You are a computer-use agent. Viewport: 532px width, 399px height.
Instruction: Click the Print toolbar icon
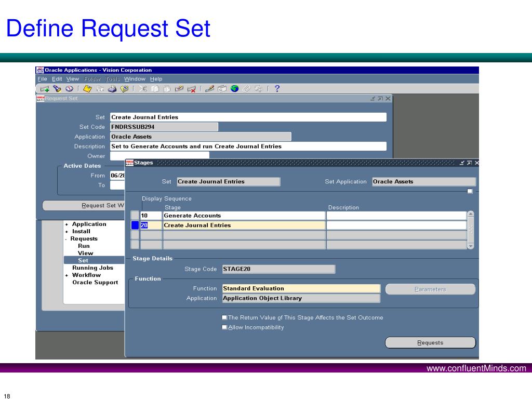(112, 89)
